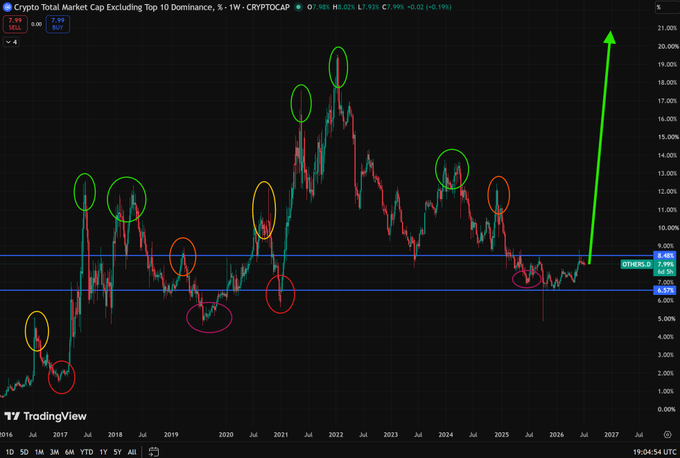Click the green market status dot

click(298, 7)
